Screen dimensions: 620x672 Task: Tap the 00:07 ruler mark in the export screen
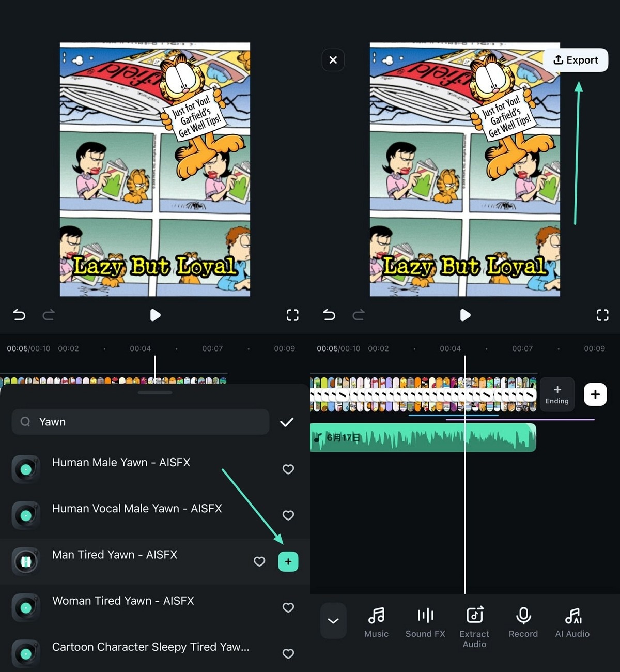[522, 348]
